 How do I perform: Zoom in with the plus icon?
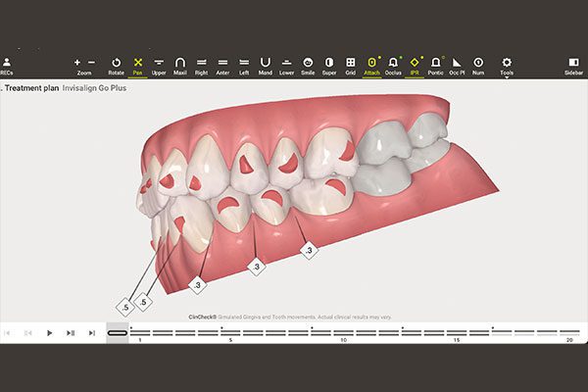[77, 63]
